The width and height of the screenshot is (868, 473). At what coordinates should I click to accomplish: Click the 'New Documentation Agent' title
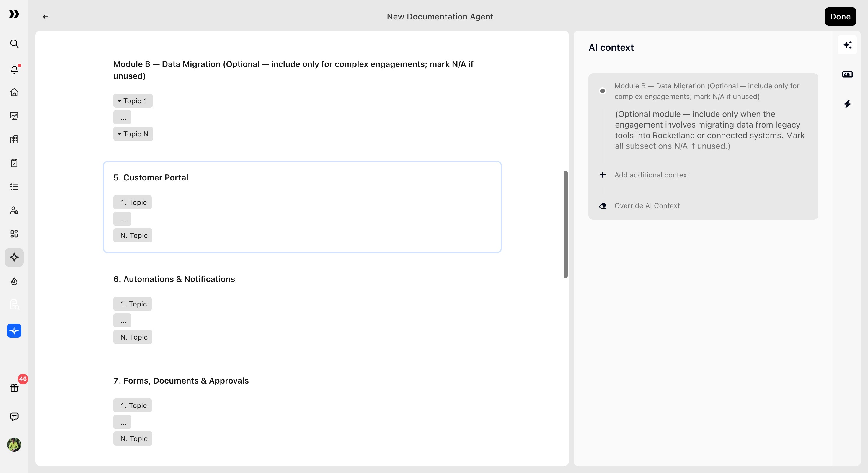[x=440, y=17]
